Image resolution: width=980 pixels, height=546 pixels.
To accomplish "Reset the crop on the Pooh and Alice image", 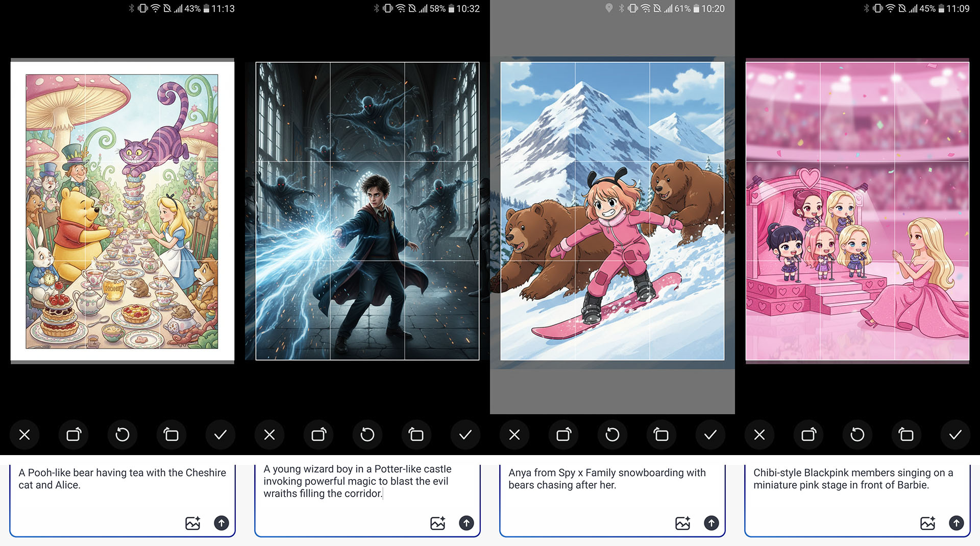I will pos(122,435).
